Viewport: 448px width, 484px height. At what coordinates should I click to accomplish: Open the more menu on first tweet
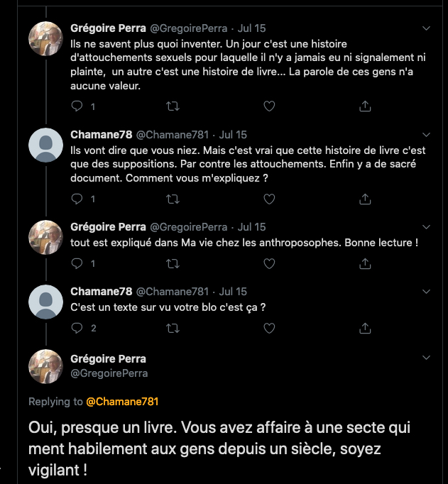pyautogui.click(x=427, y=28)
